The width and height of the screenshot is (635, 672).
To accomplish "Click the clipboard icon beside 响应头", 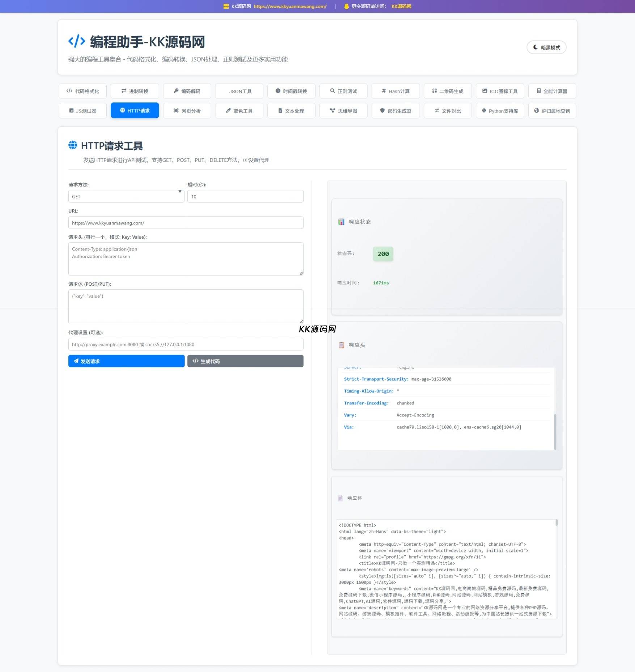I will tap(341, 345).
